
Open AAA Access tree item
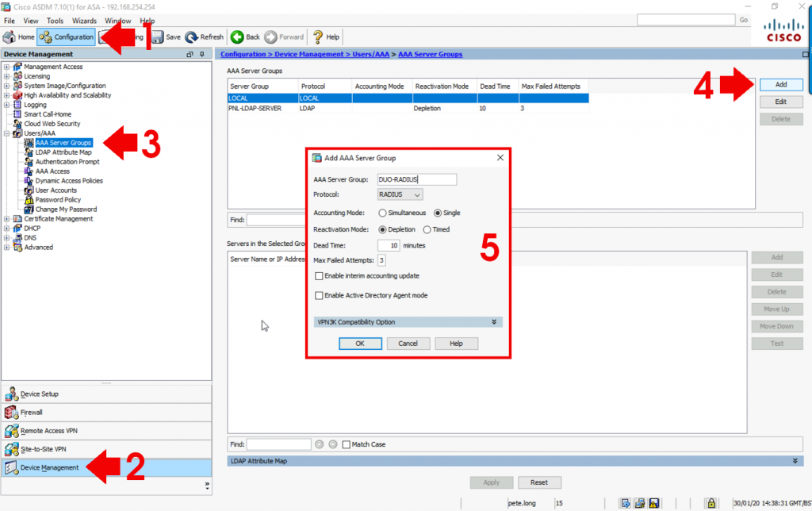click(52, 171)
